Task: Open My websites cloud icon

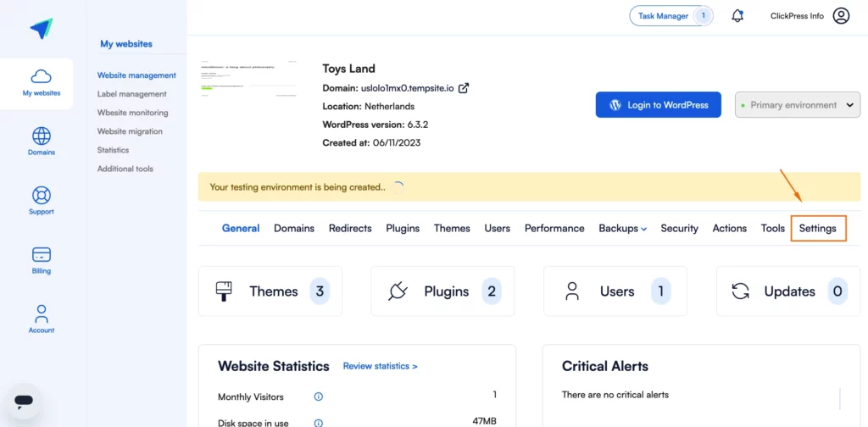Action: [x=42, y=75]
